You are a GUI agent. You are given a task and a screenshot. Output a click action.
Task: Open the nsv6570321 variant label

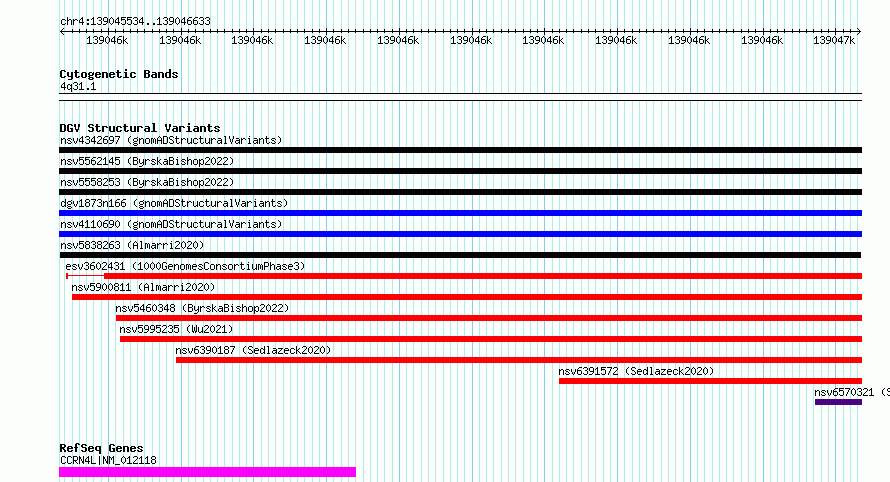click(851, 392)
